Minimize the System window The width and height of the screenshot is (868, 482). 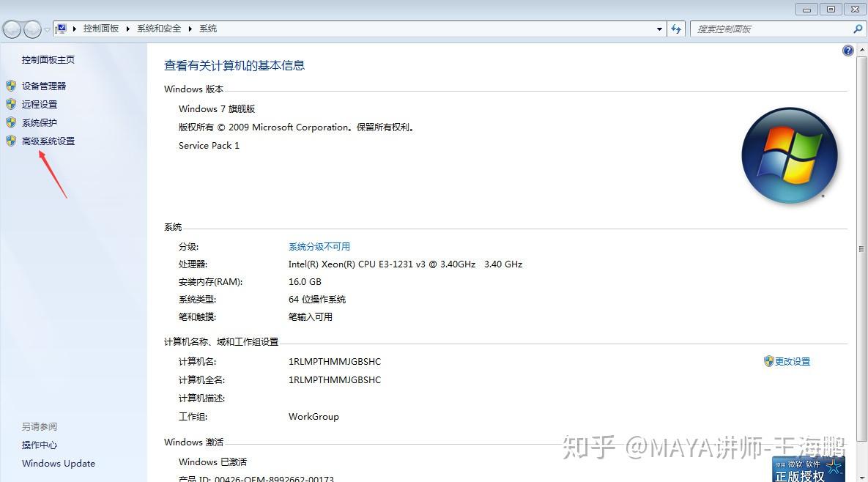[x=806, y=10]
